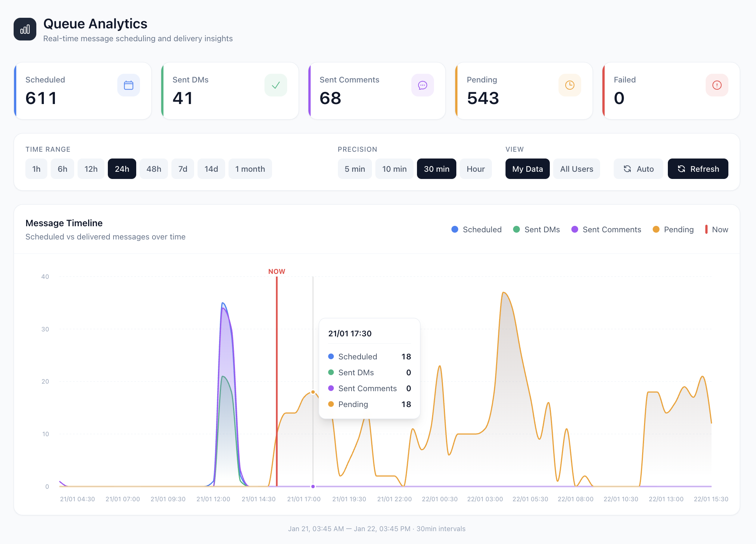Switch view to All Users
Viewport: 756px width, 544px height.
coord(577,169)
